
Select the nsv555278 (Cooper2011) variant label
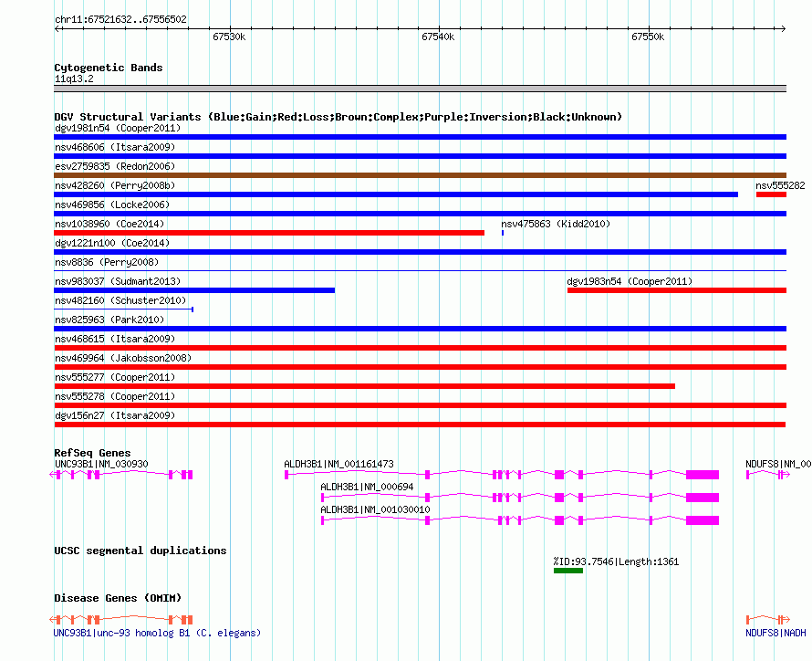[115, 396]
